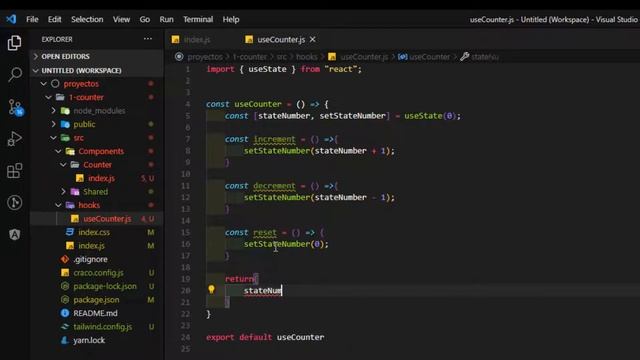Open README.md in explorer

coord(96,313)
